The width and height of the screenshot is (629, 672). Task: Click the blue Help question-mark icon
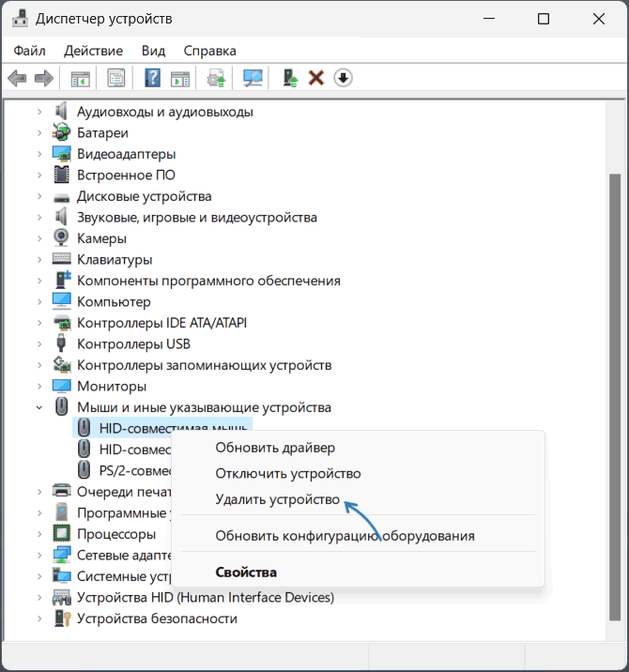152,78
